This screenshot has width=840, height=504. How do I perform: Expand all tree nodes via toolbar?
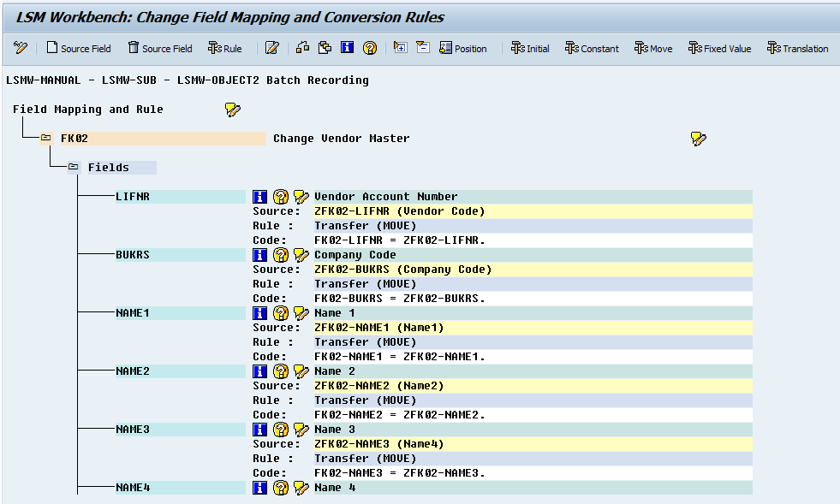[399, 49]
